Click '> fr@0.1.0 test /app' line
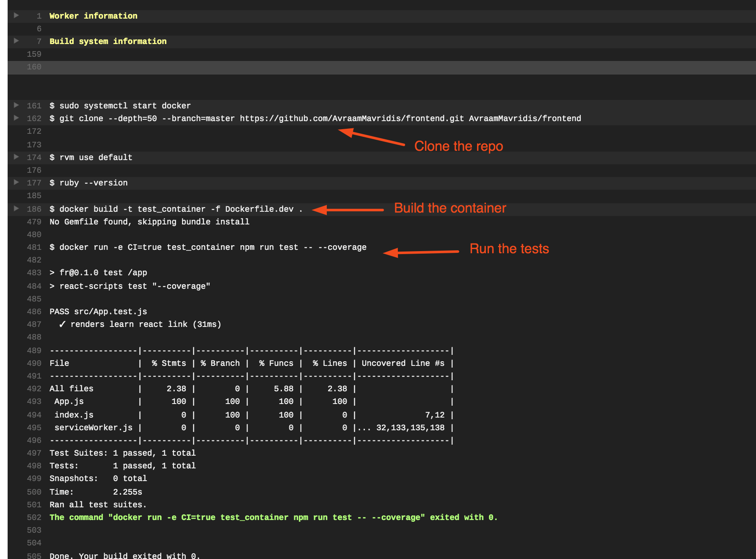 [x=98, y=273]
